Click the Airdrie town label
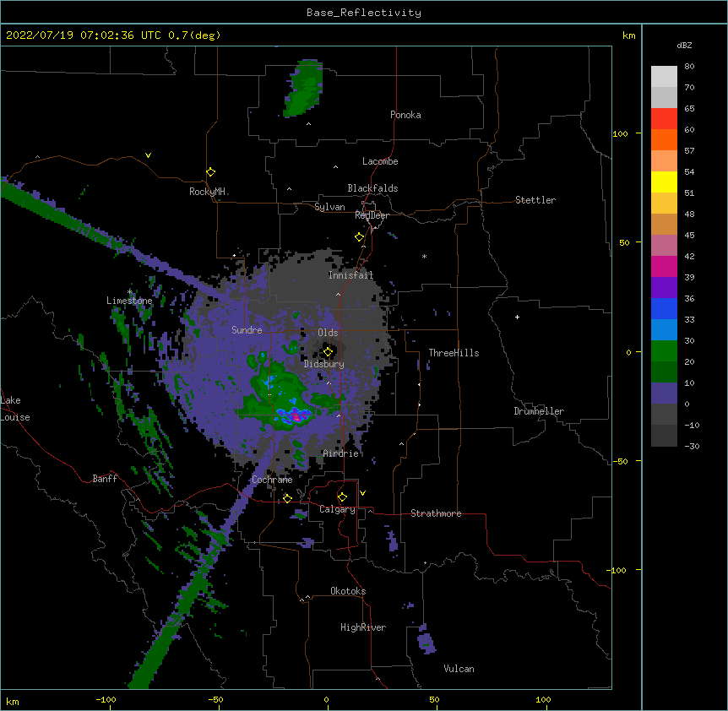Image resolution: width=728 pixels, height=711 pixels. [340, 453]
